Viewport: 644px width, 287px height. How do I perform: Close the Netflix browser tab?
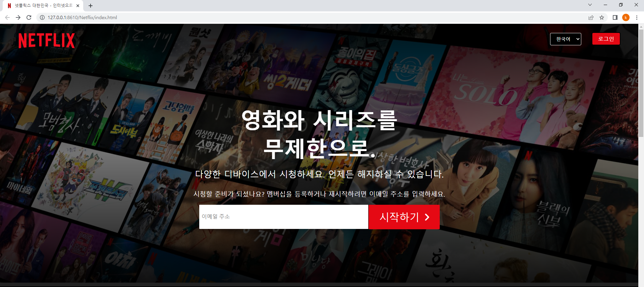(x=78, y=6)
